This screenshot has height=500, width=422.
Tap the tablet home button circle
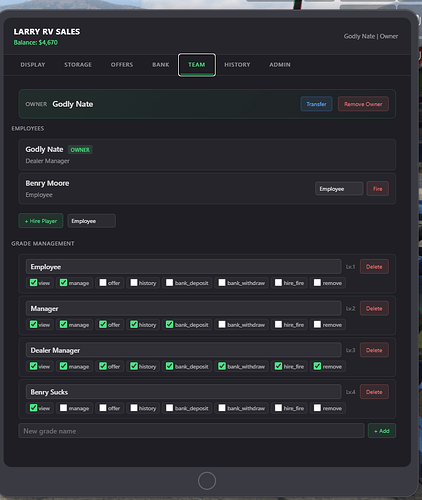pos(207,481)
